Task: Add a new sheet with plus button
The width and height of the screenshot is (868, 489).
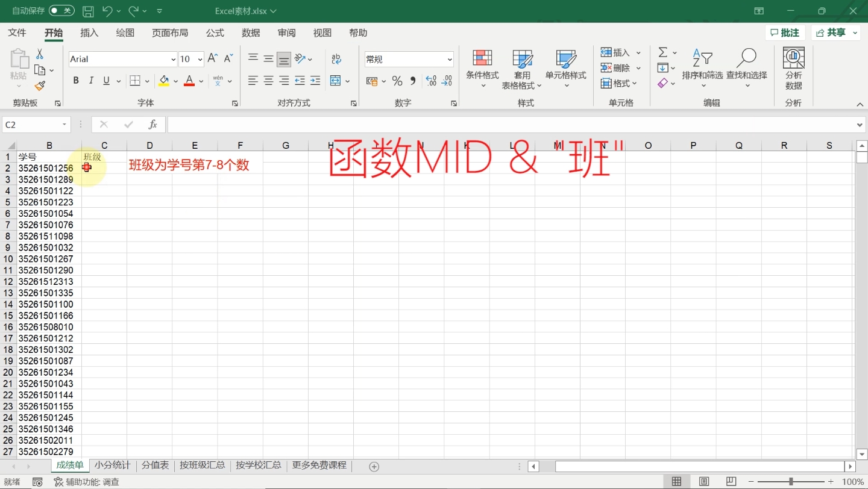Action: click(x=374, y=466)
